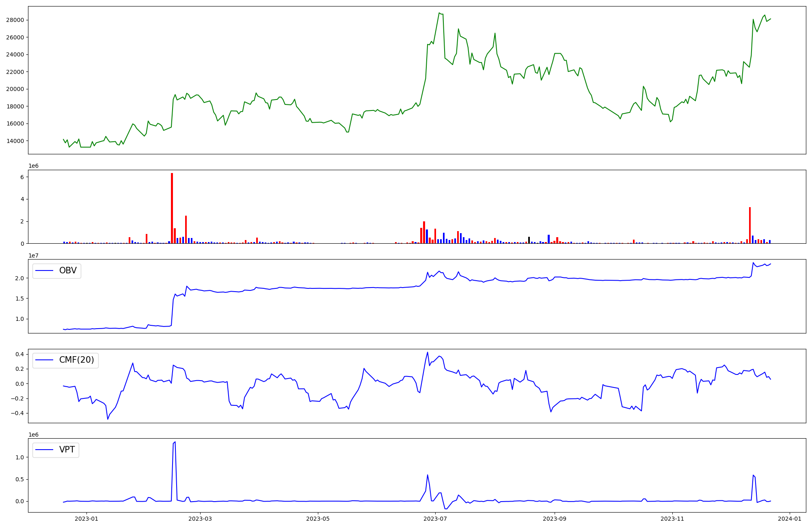Click the 2023-11 date tick label
Viewport: 812px width, 528px height.
[x=672, y=519]
